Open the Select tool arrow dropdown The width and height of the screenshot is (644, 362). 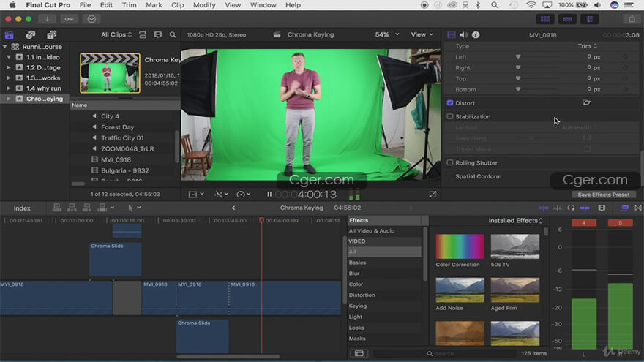tap(135, 208)
